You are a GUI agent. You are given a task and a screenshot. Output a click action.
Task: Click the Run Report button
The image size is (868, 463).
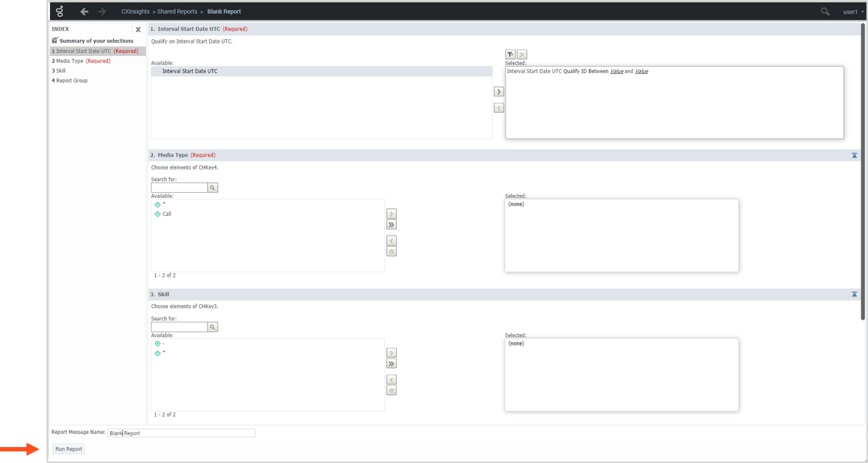tap(69, 449)
